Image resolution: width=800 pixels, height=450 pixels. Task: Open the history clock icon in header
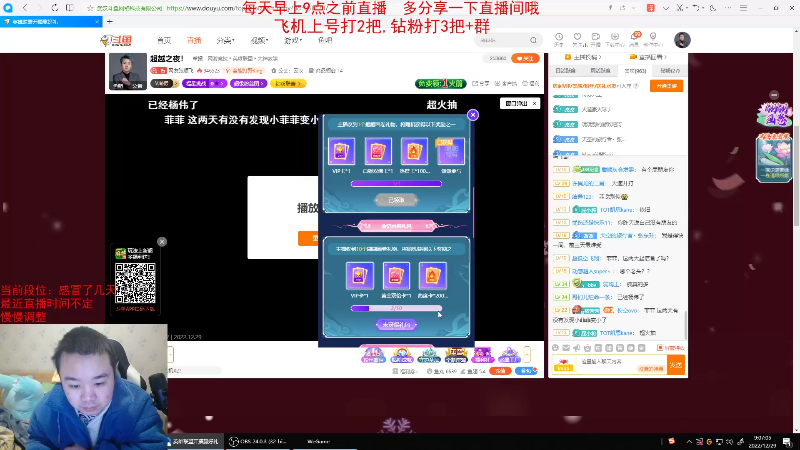[559, 37]
